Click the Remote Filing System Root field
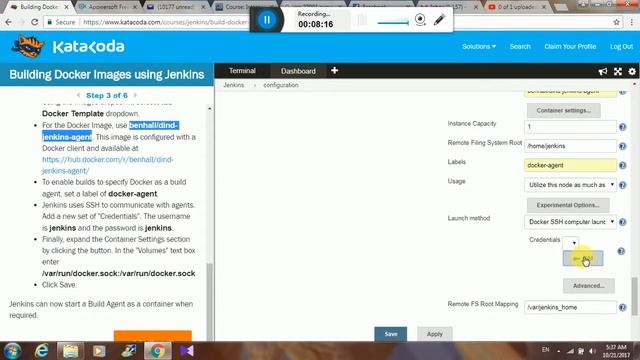Screen dimensions: 640x360 (x=570, y=146)
